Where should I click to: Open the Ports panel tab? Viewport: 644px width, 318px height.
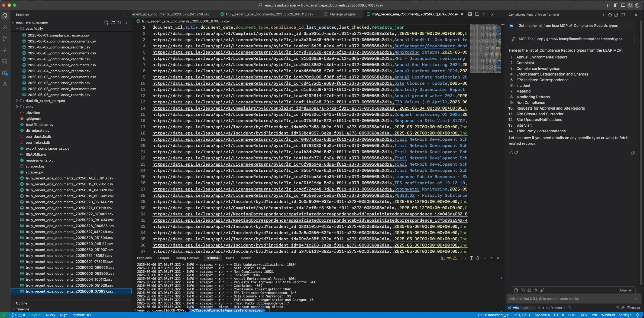tap(230, 258)
